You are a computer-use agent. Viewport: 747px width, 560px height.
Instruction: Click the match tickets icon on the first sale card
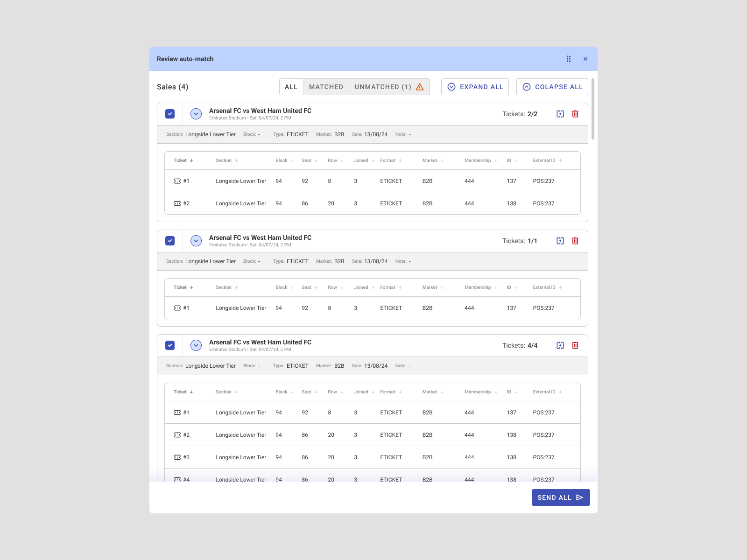tap(560, 113)
